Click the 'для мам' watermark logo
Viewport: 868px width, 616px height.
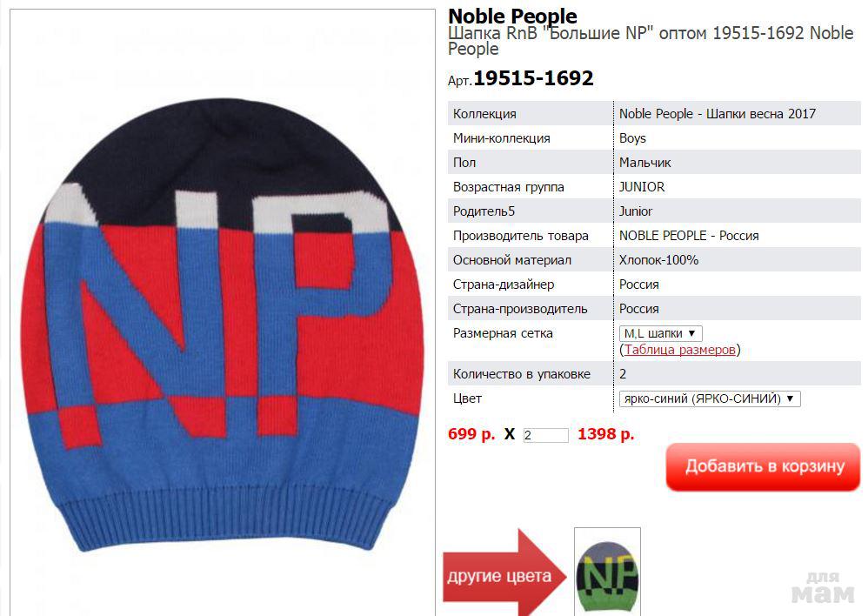coord(823,588)
